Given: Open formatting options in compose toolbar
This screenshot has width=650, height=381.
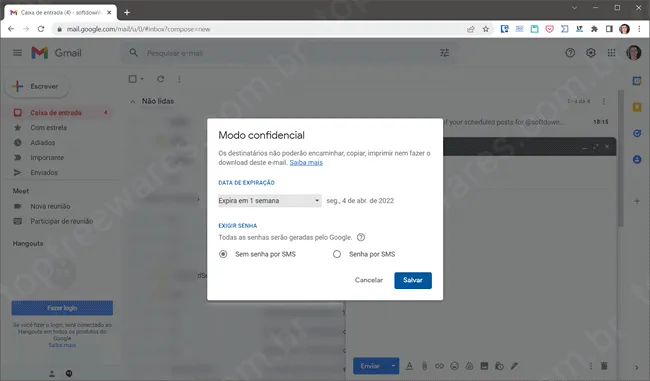Looking at the screenshot, I should tap(410, 366).
